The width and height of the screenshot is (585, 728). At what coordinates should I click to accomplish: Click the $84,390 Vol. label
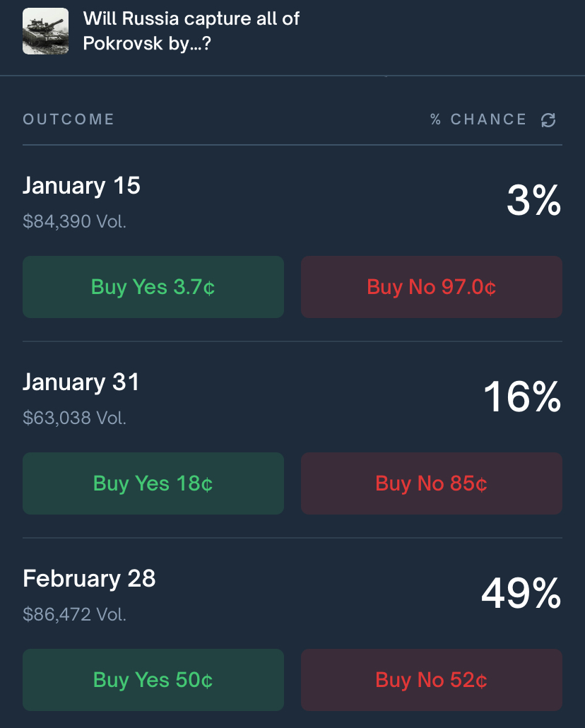point(74,222)
